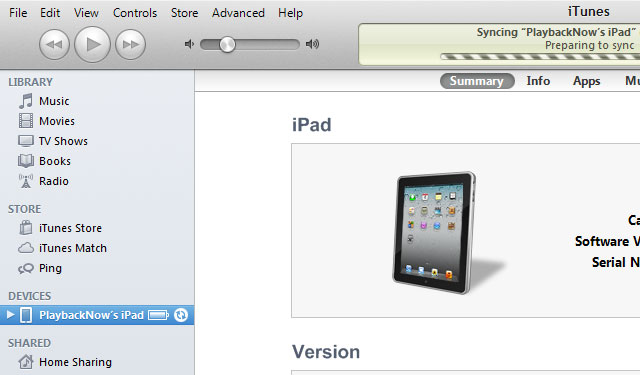
Task: Click the STORE section header
Action: (x=24, y=209)
